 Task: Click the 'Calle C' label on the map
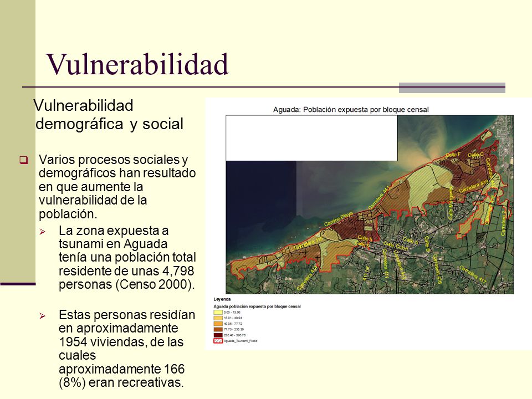click(x=475, y=155)
